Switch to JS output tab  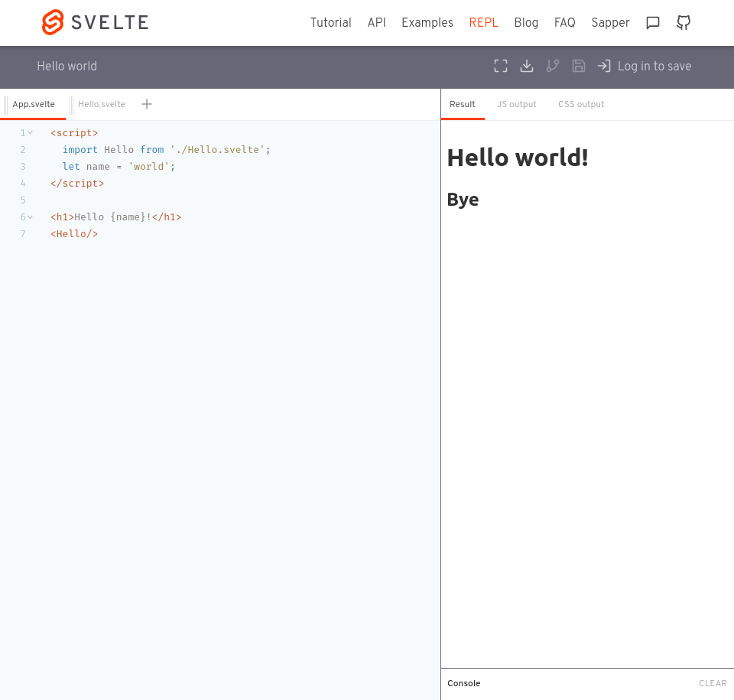click(x=516, y=104)
